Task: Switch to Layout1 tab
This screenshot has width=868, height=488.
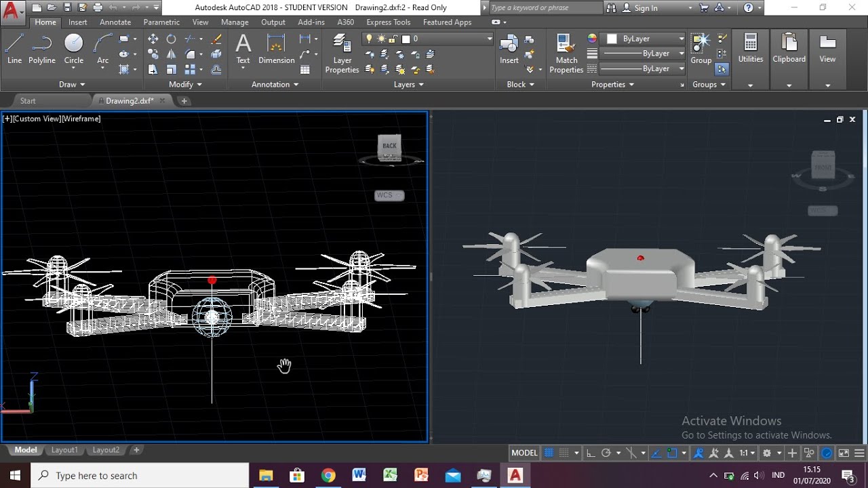Action: (x=64, y=450)
